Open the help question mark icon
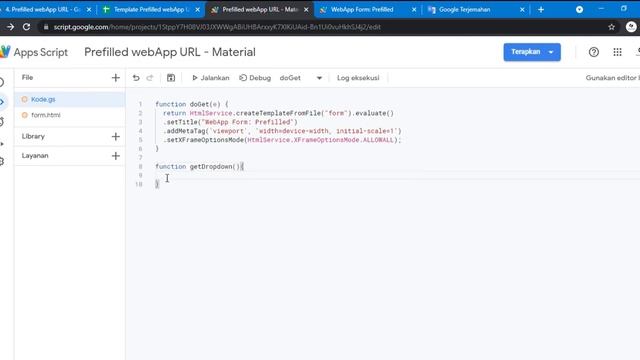Viewport: 640px width, 360px height. (x=593, y=52)
